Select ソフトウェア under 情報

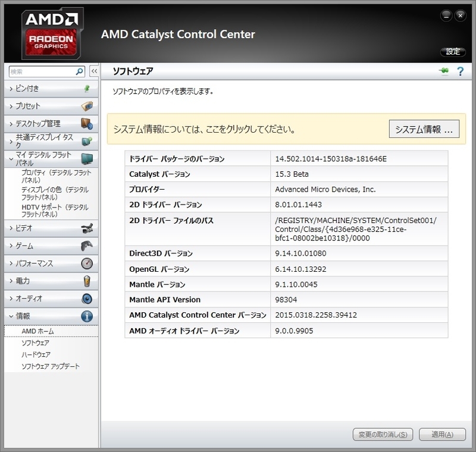click(35, 343)
